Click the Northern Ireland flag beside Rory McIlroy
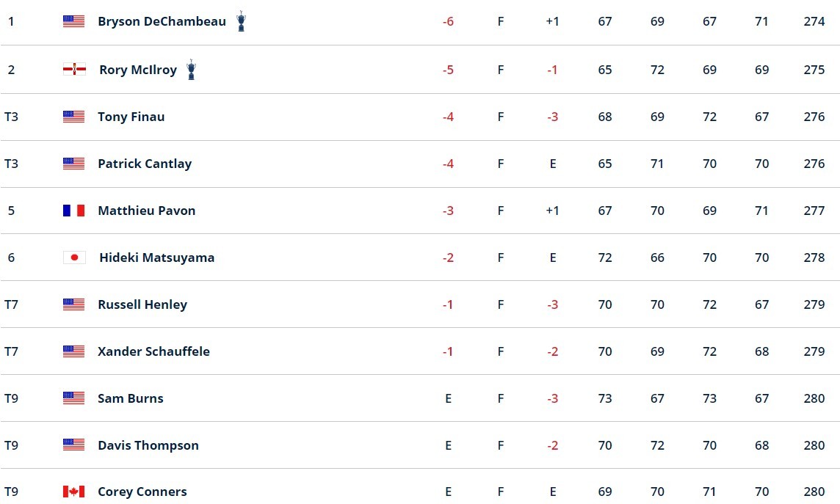 (x=74, y=70)
